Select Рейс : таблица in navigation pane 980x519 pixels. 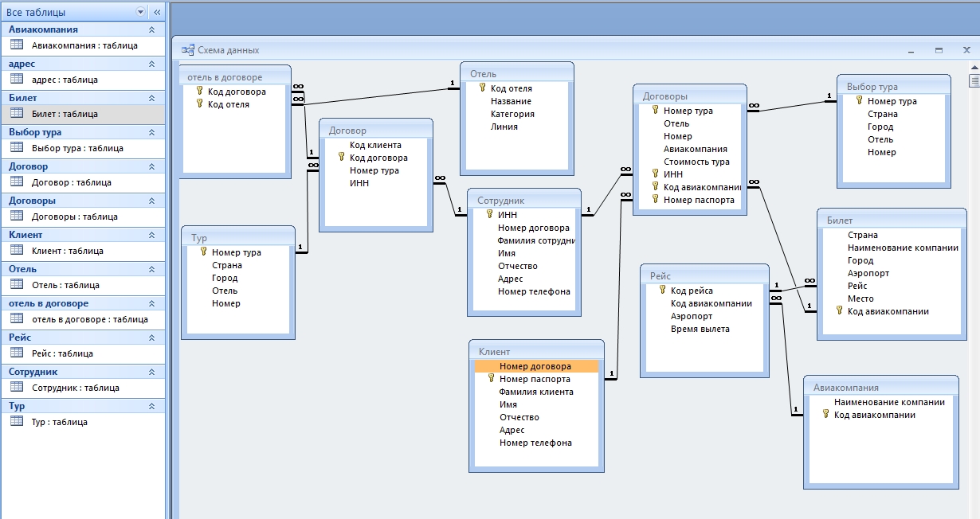(62, 353)
